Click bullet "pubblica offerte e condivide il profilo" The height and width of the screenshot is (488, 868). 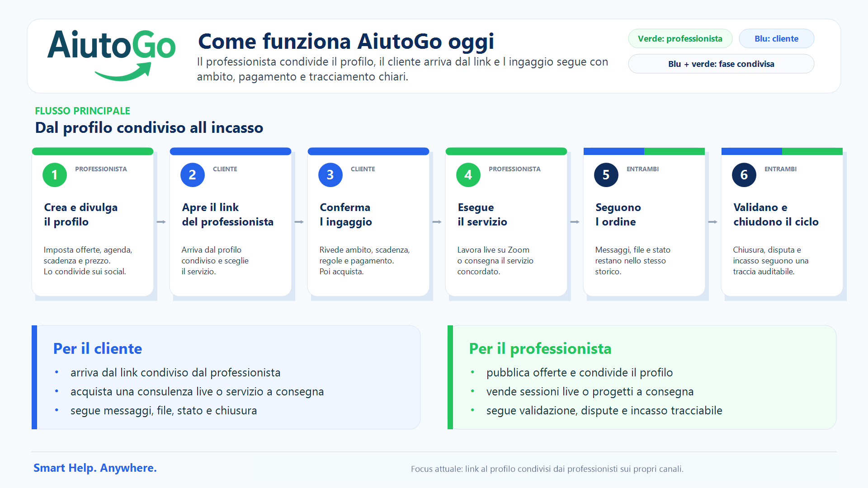coord(580,373)
